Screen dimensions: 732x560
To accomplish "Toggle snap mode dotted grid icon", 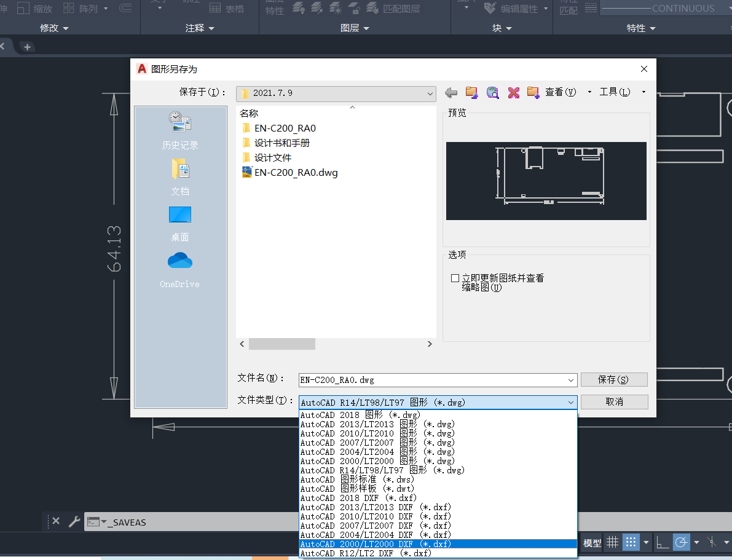I will 631,542.
